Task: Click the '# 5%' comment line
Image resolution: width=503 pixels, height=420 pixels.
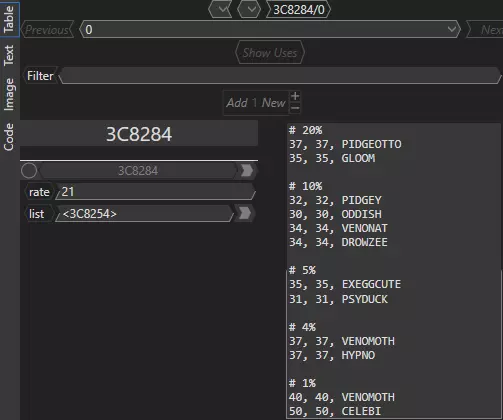Action: coord(302,270)
